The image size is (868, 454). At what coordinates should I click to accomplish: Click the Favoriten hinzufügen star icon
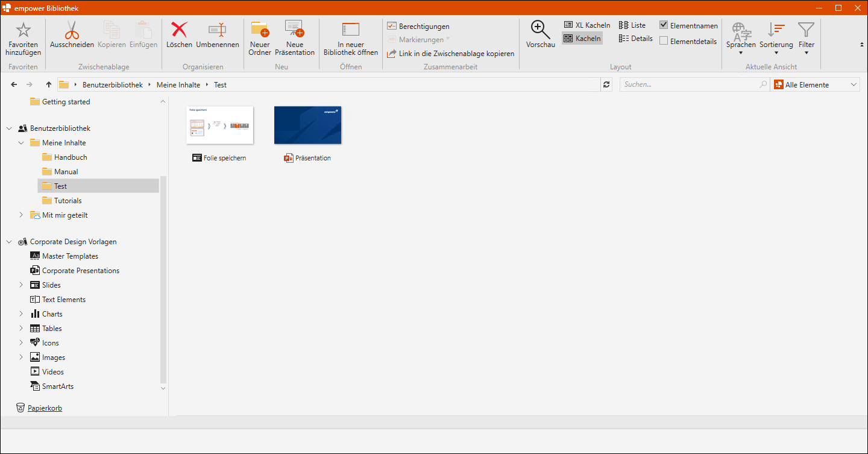tap(23, 30)
